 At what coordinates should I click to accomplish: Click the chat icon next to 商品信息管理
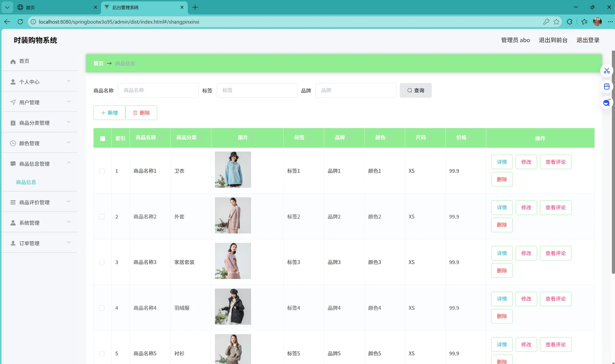pos(13,164)
